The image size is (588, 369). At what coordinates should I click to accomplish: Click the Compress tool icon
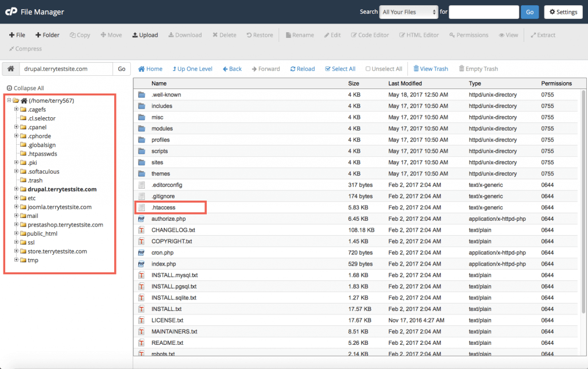[25, 48]
